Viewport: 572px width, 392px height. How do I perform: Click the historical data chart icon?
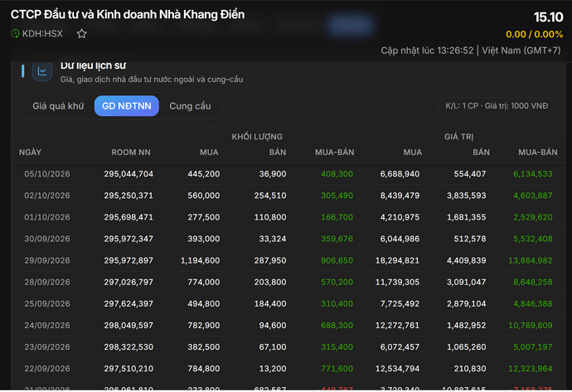42,71
